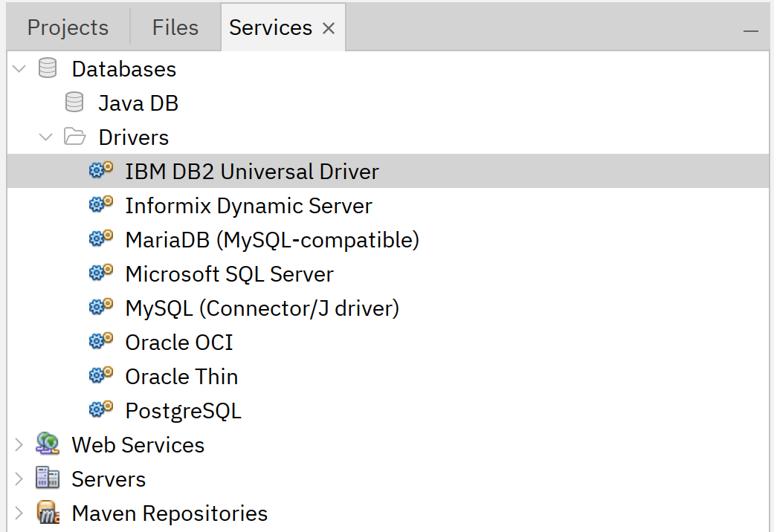This screenshot has width=774, height=532.
Task: Open the Files tab
Action: coord(175,28)
